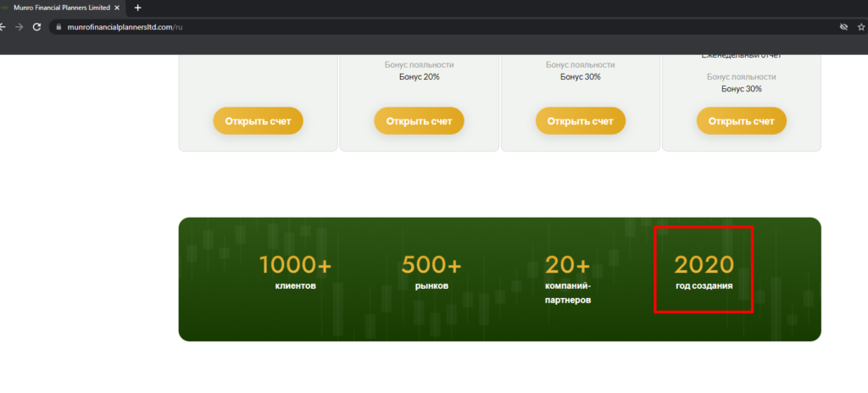Open a new tab with the plus icon
Image resolution: width=868 pixels, height=393 pixels.
click(x=138, y=8)
